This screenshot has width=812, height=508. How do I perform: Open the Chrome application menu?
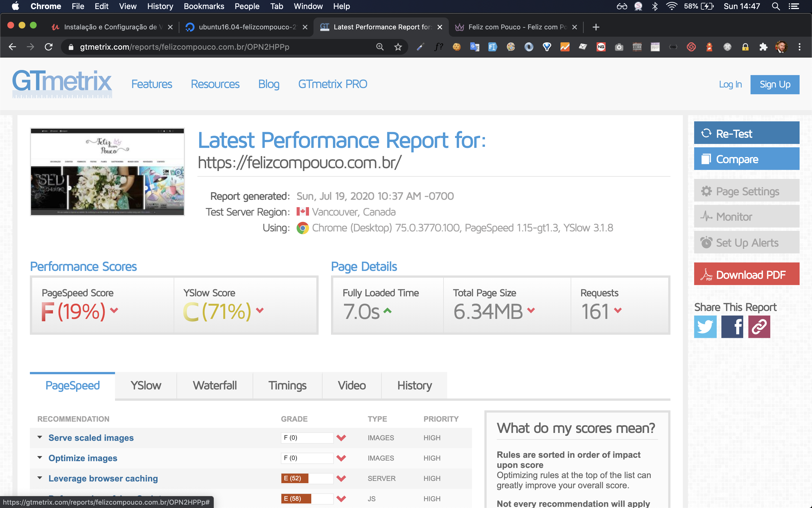pos(46,6)
